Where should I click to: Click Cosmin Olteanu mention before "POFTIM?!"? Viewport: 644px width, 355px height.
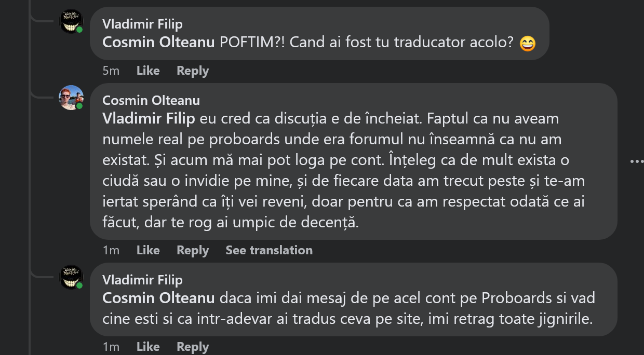tap(158, 43)
